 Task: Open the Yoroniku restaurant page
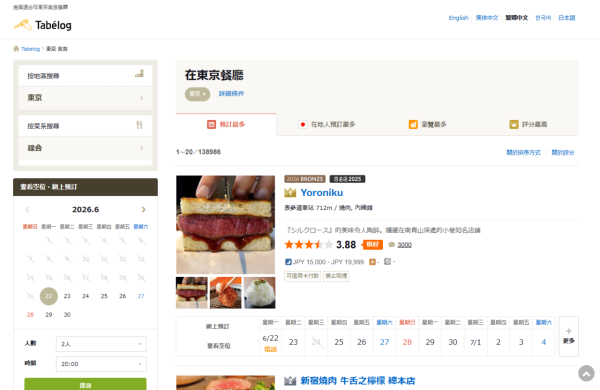[x=321, y=193]
